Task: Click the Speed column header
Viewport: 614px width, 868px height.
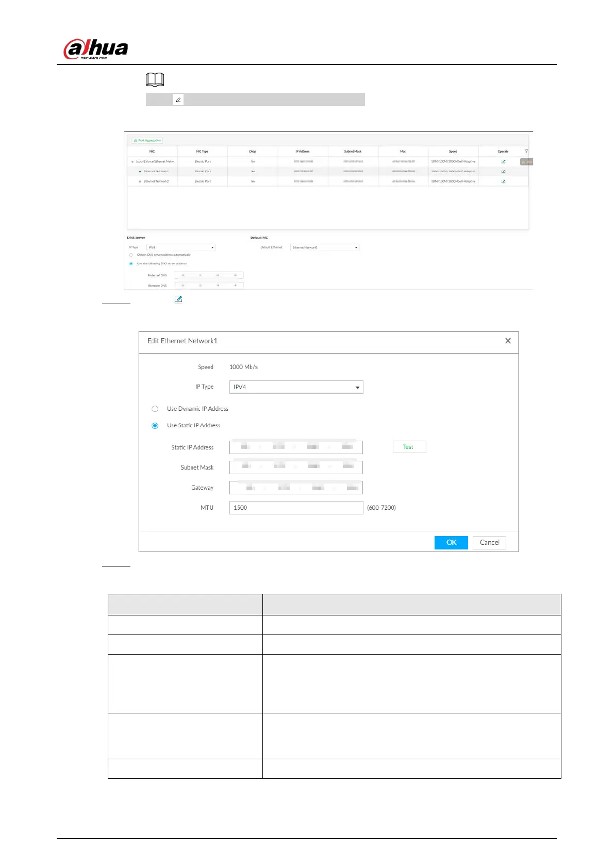Action: [x=453, y=152]
